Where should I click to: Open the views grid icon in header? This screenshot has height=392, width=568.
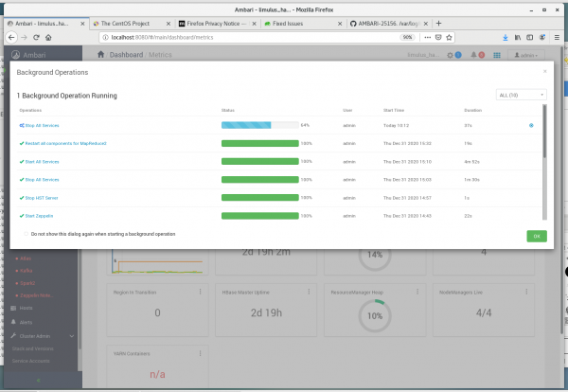click(497, 55)
